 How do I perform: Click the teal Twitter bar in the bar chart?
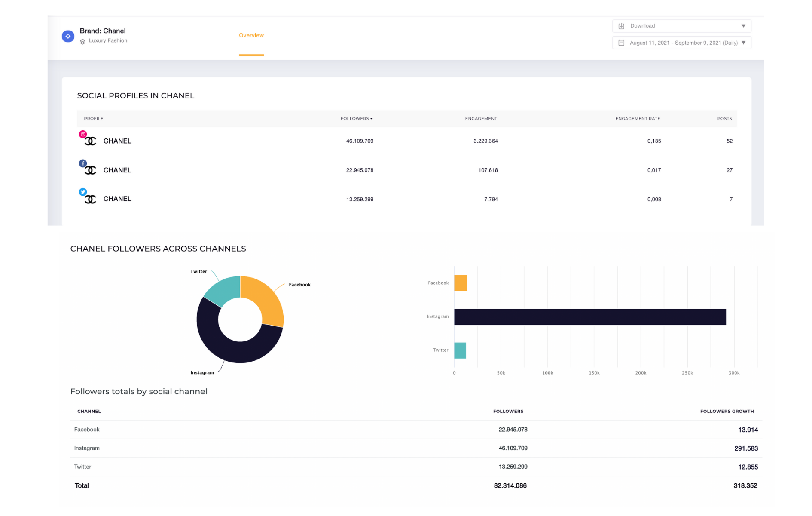tap(460, 350)
